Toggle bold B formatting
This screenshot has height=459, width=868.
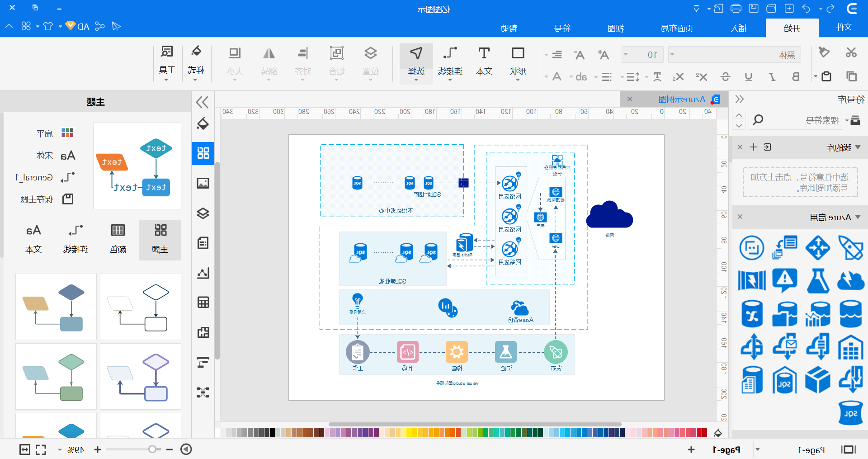[x=796, y=77]
